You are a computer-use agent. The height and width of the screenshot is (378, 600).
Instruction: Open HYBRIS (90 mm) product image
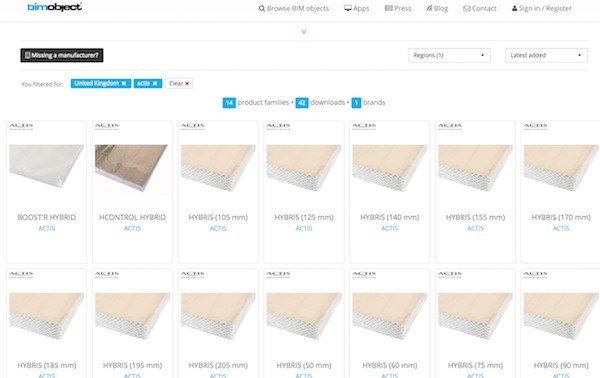(x=561, y=316)
